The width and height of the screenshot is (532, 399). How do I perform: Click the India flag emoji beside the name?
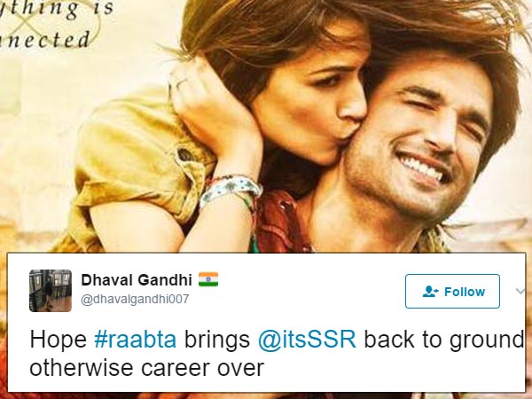208,279
